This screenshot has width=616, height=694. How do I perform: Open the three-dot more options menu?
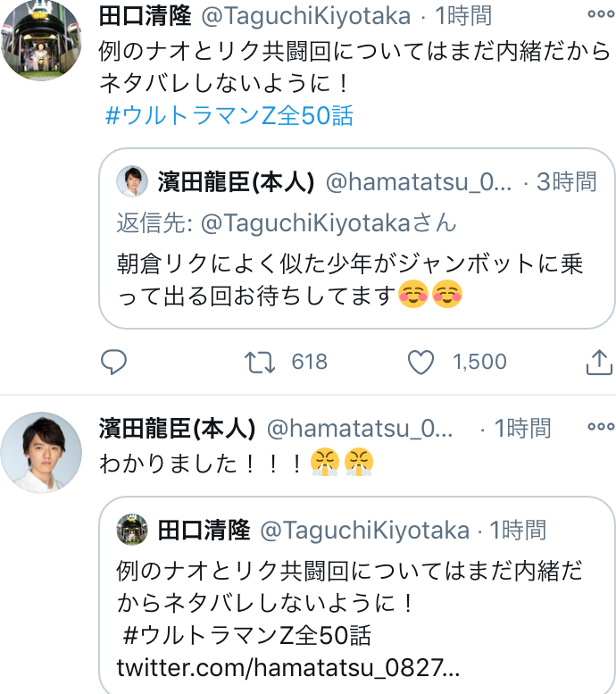pyautogui.click(x=600, y=15)
